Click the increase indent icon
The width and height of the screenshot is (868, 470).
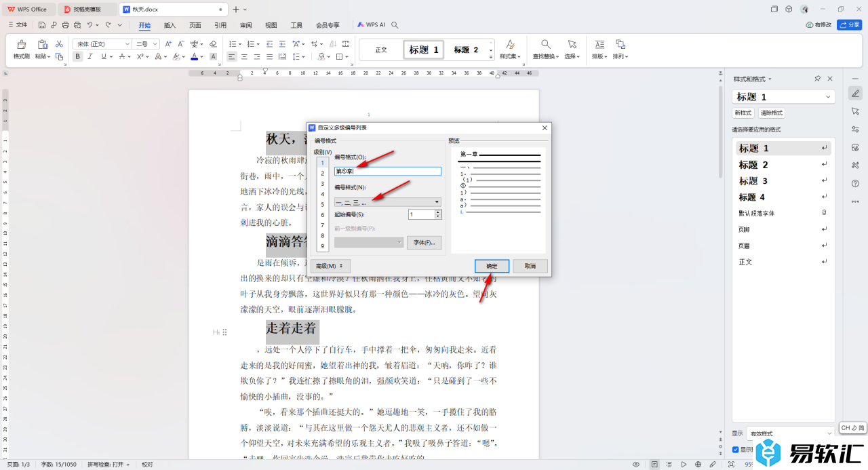click(x=282, y=44)
